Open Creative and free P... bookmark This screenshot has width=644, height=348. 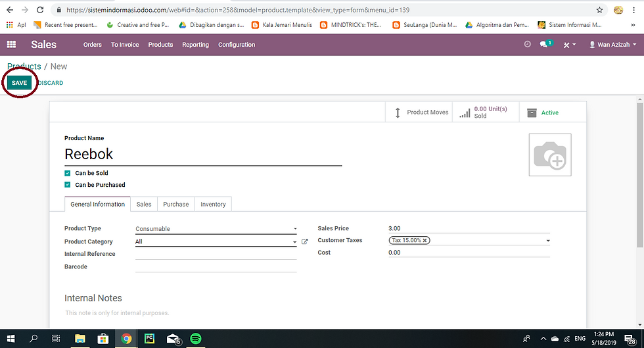tap(138, 25)
